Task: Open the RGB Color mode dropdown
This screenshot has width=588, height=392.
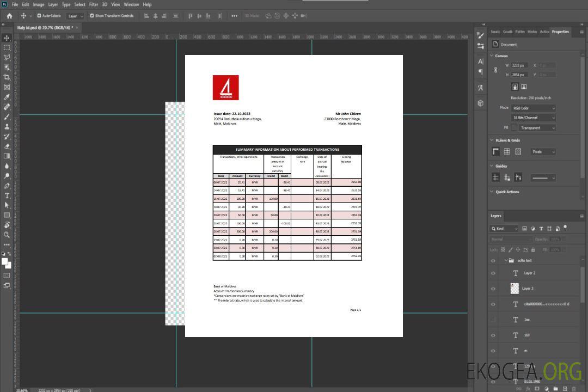Action: tap(533, 108)
